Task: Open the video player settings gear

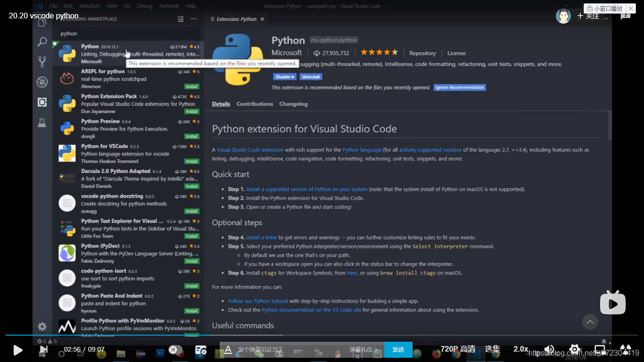Action: pyautogui.click(x=574, y=349)
